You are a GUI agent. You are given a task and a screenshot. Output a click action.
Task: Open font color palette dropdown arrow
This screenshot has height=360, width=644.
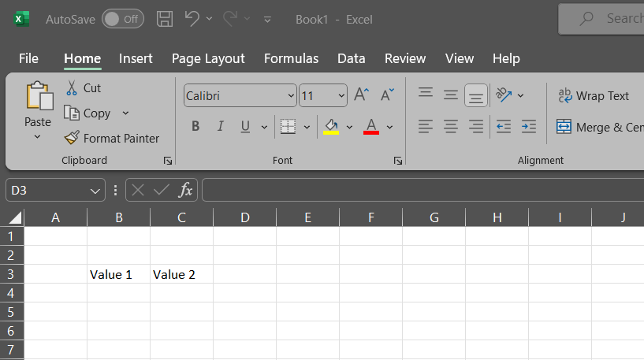click(x=389, y=128)
